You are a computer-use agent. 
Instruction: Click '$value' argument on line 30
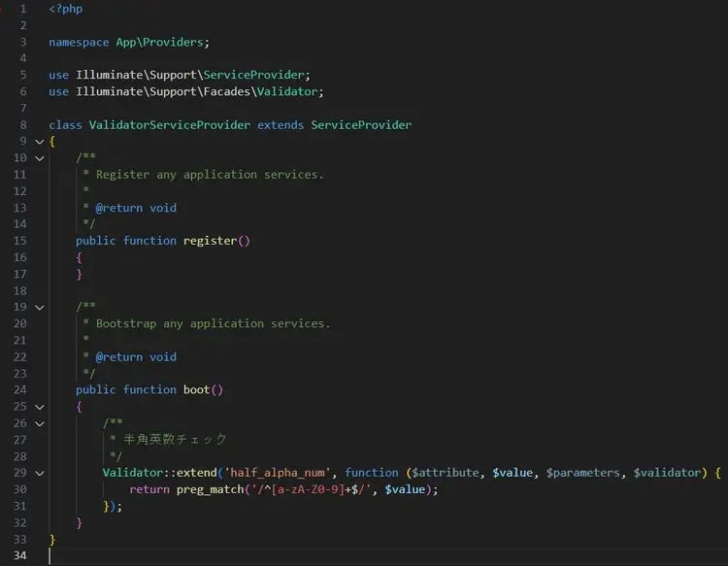point(405,489)
